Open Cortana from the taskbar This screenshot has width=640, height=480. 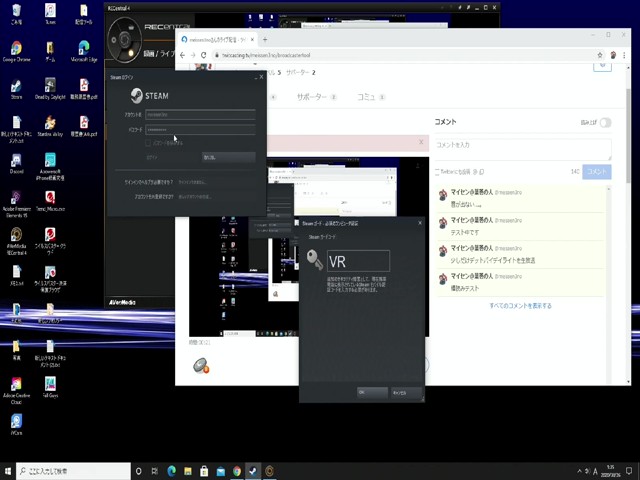click(x=138, y=471)
